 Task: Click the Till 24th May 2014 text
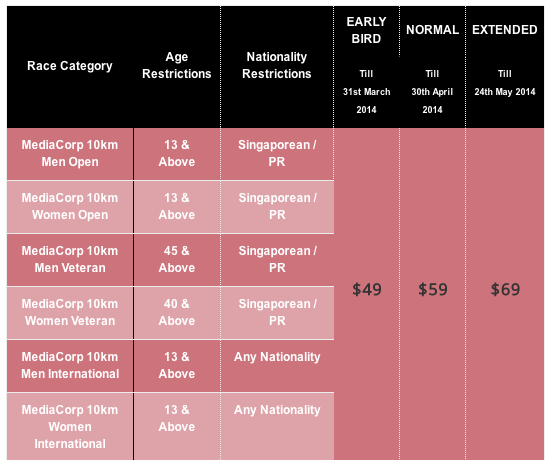coord(505,83)
